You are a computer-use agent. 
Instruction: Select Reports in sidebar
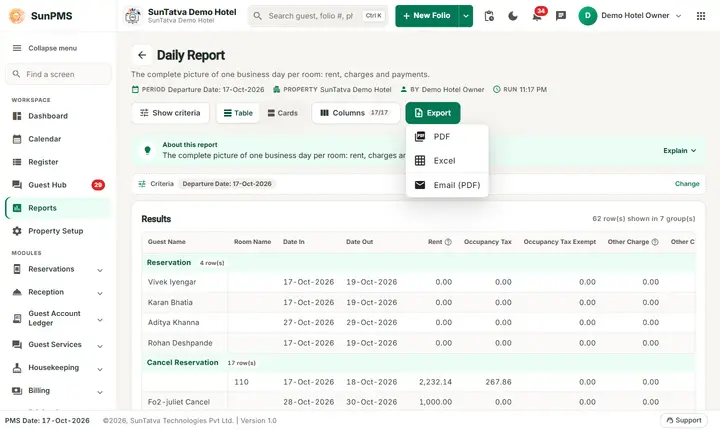(x=58, y=208)
